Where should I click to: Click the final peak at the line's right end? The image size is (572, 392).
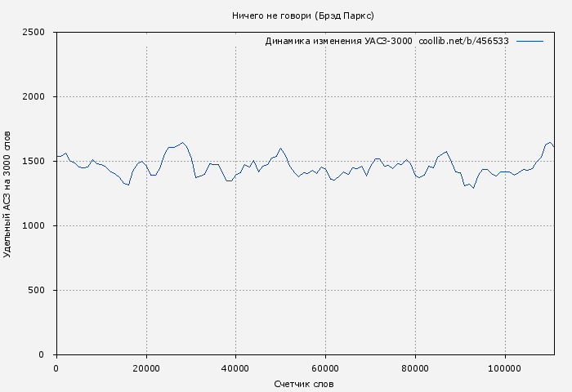pyautogui.click(x=550, y=143)
